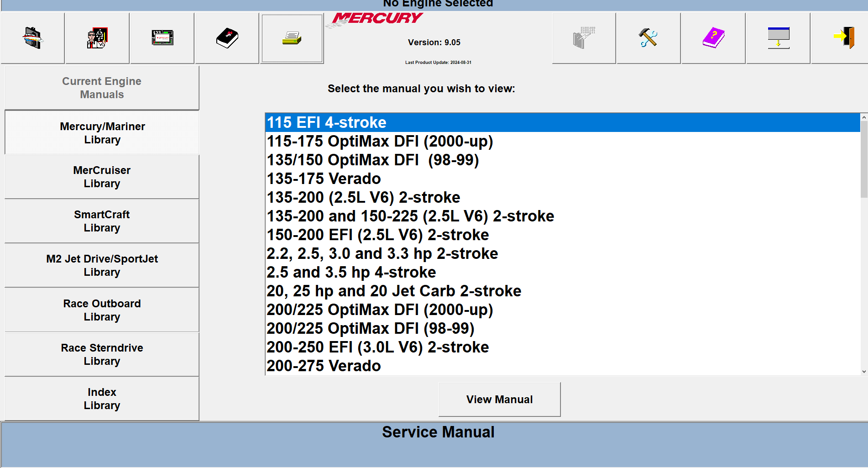This screenshot has height=468, width=868.
Task: Click the exit door icon
Action: [x=843, y=38]
